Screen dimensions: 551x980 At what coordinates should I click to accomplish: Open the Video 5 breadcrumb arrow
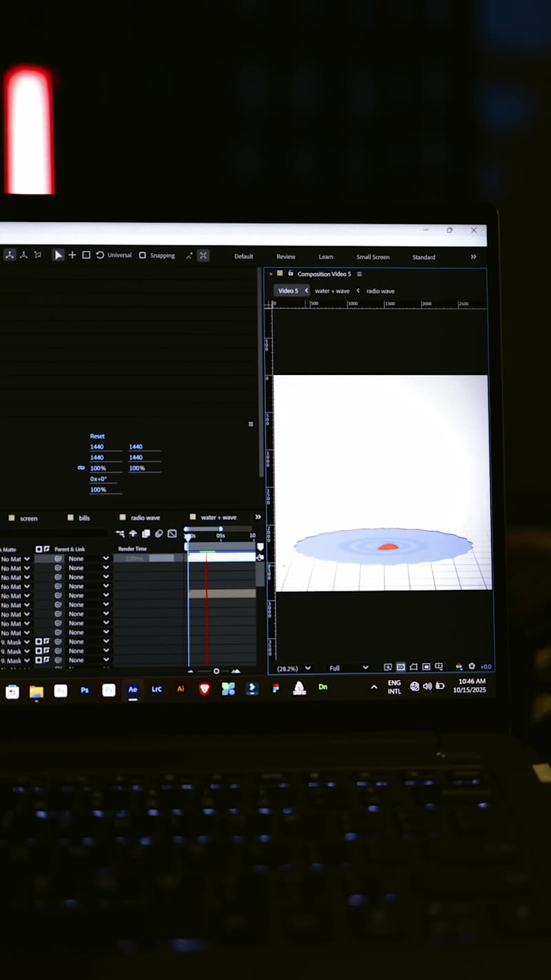pos(306,291)
